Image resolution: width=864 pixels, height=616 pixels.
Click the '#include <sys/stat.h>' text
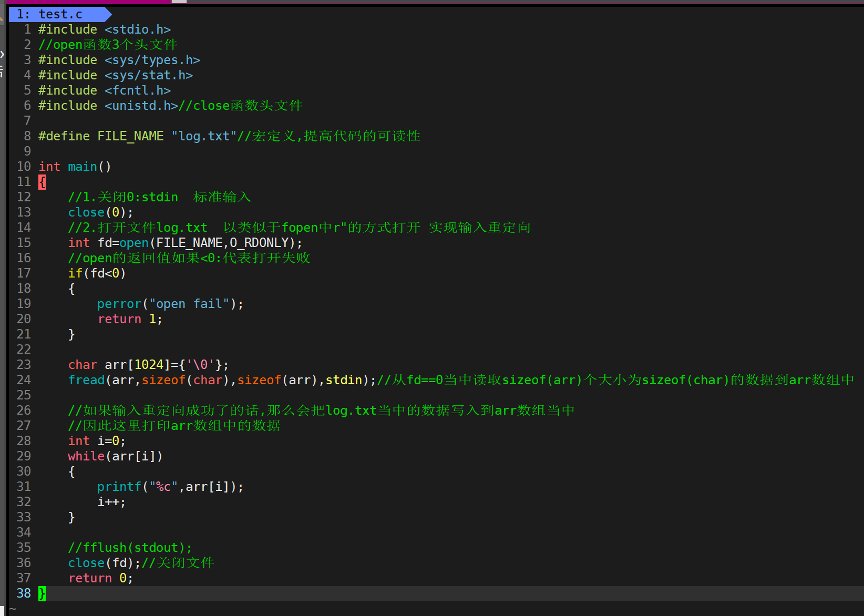tap(116, 75)
